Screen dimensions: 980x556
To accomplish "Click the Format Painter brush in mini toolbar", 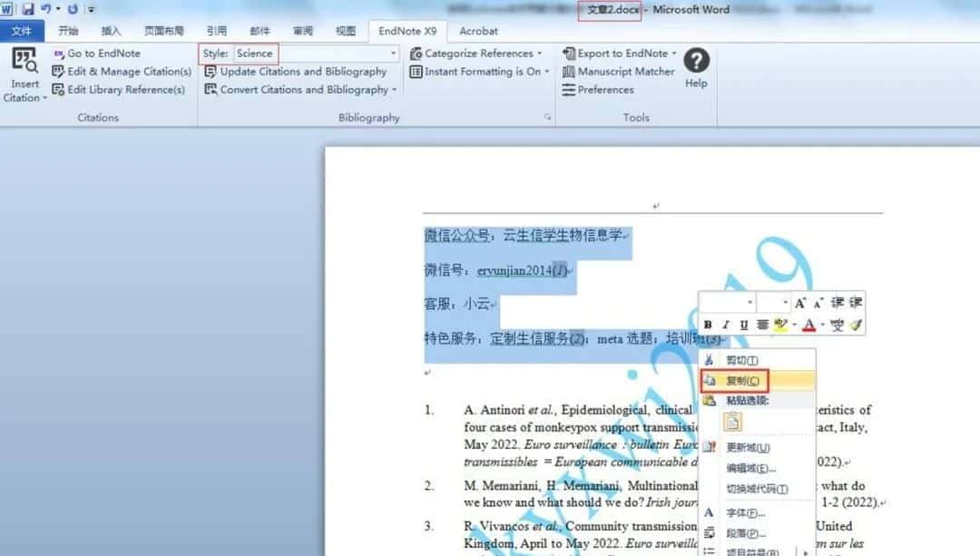I will click(856, 325).
